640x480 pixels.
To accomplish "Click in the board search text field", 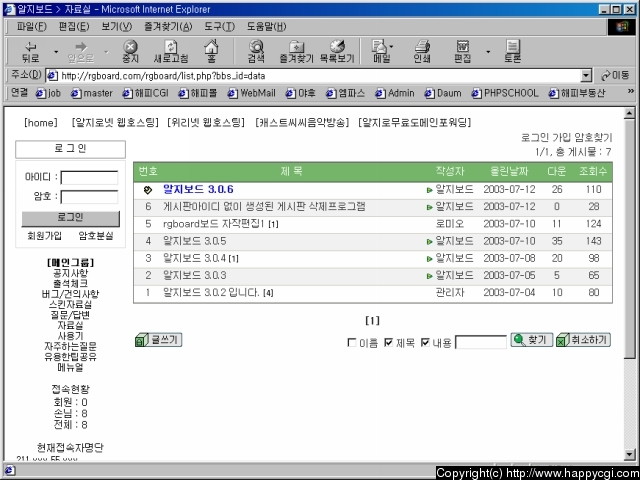I will 481,342.
